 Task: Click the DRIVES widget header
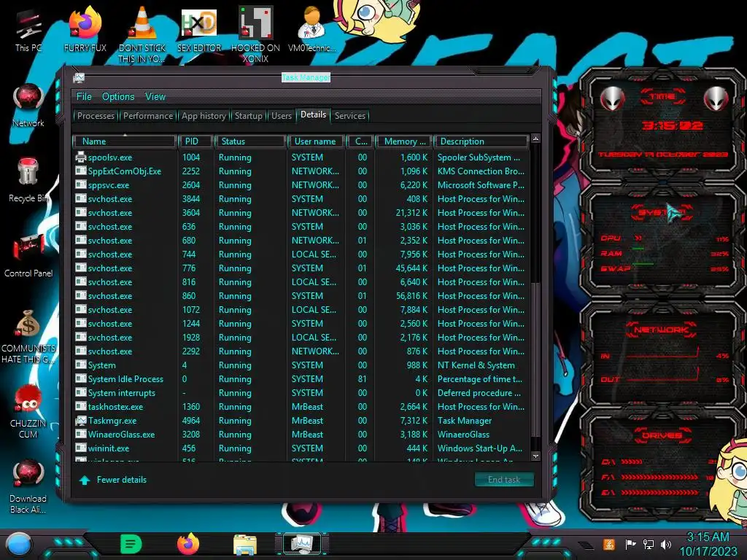coord(661,435)
